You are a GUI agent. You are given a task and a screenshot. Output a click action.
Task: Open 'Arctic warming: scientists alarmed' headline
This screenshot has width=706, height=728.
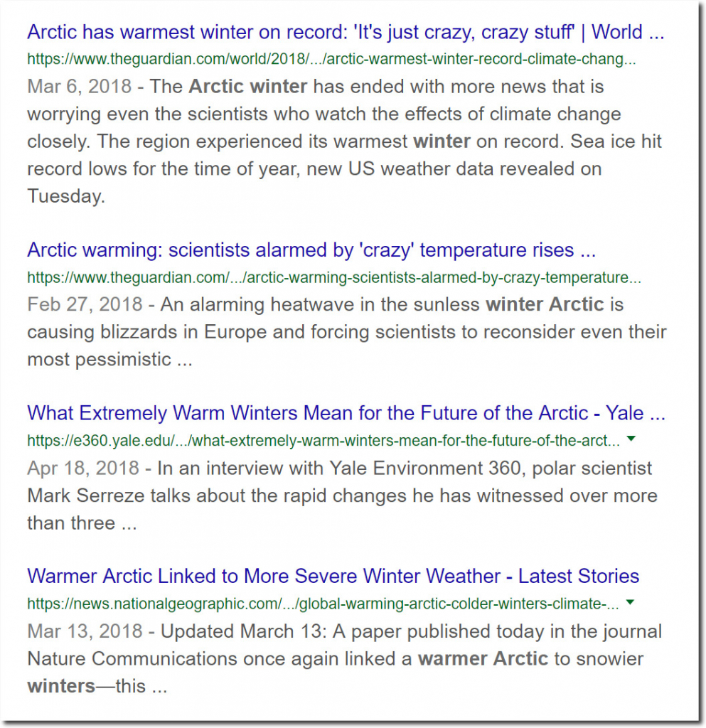(x=311, y=250)
